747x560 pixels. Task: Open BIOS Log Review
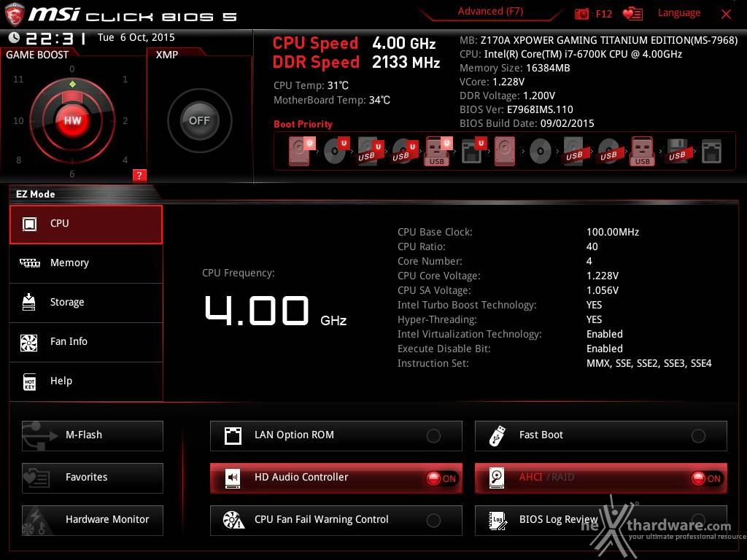coord(601,520)
